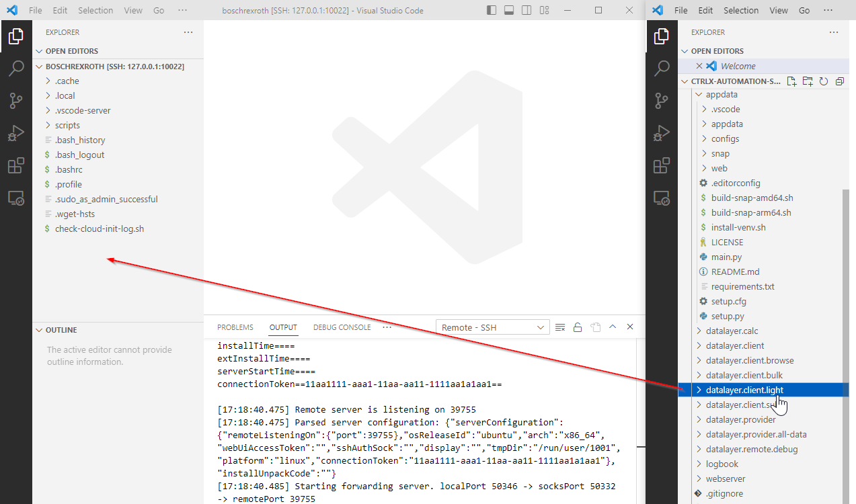The width and height of the screenshot is (856, 504).
Task: Collapse all folders in the Explorer
Action: tap(839, 81)
